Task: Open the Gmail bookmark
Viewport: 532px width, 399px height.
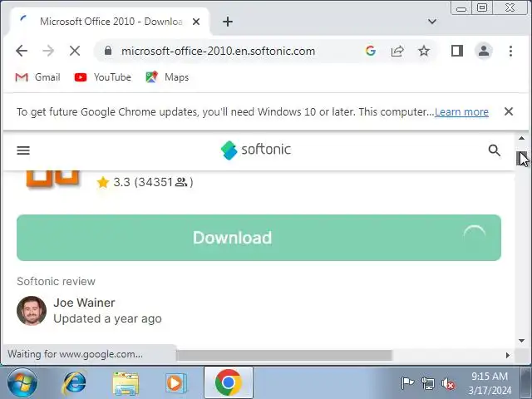Action: tap(37, 77)
